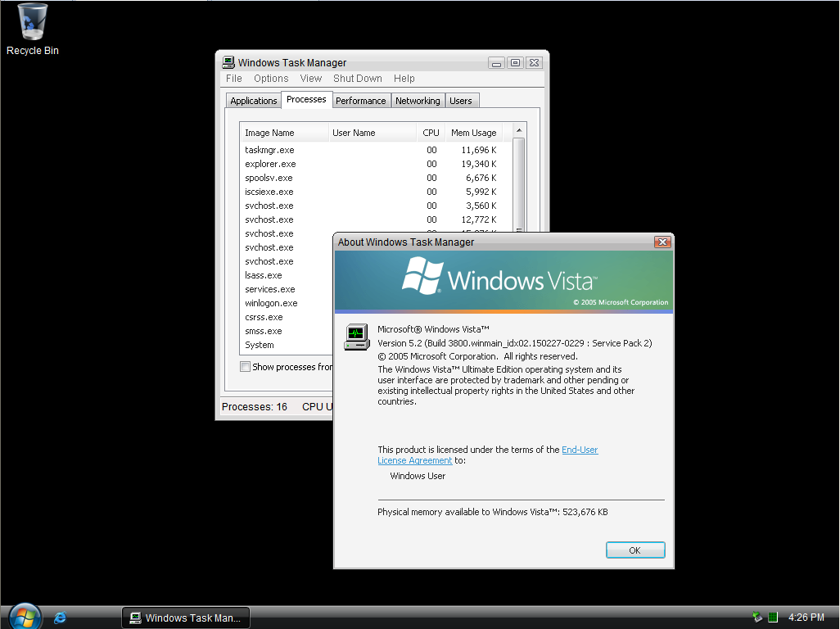Click the green CPU usage tray icon

coord(773,618)
